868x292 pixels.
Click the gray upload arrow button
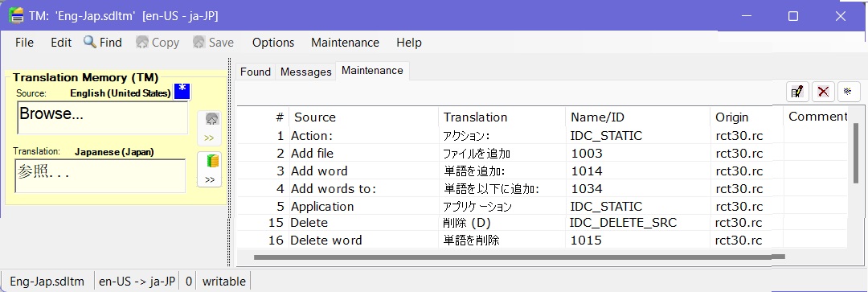click(209, 128)
